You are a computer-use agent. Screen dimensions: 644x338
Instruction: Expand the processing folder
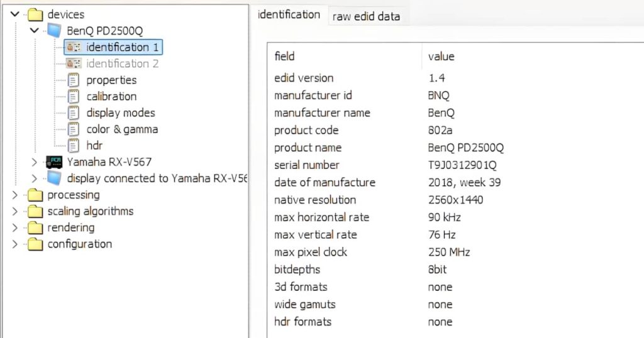pyautogui.click(x=15, y=195)
